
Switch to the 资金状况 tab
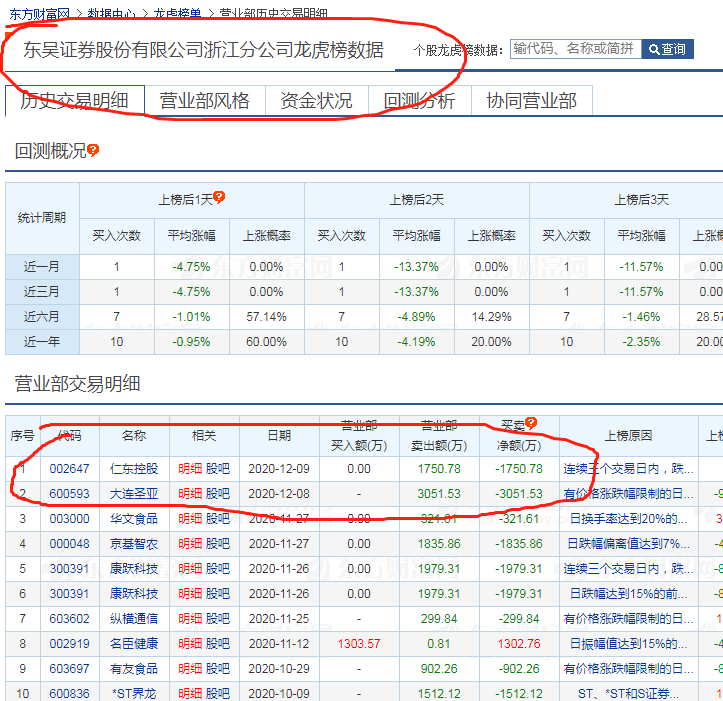point(317,101)
